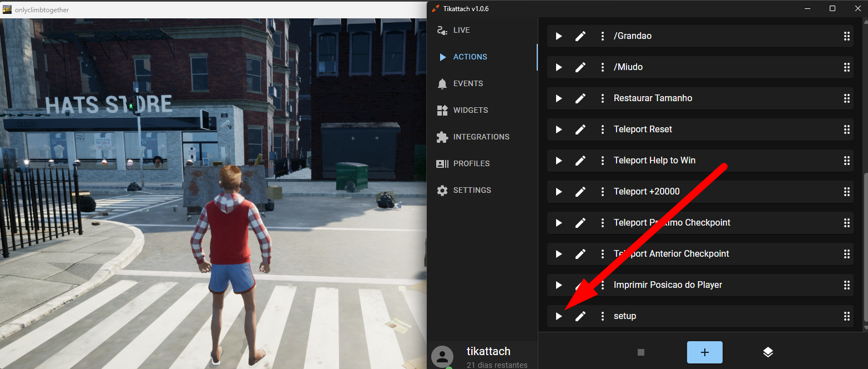The height and width of the screenshot is (369, 868).
Task: Click the drag handle of /Miudo
Action: coord(847,67)
